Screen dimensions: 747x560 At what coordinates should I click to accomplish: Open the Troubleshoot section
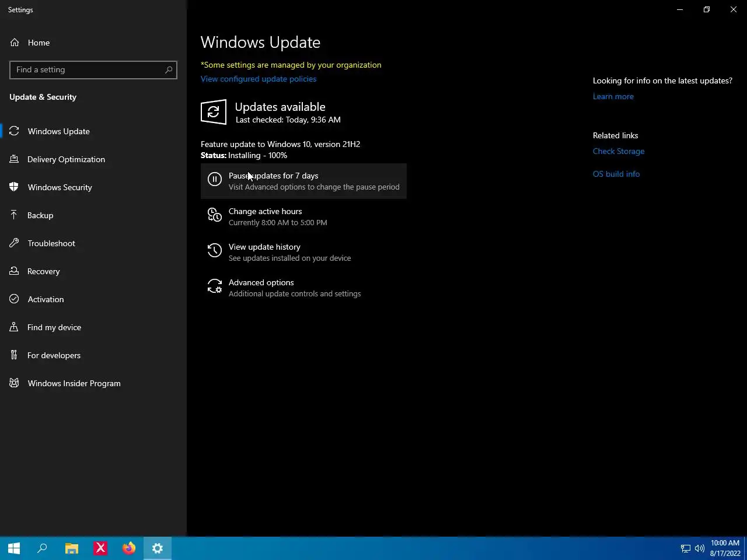pyautogui.click(x=93, y=243)
